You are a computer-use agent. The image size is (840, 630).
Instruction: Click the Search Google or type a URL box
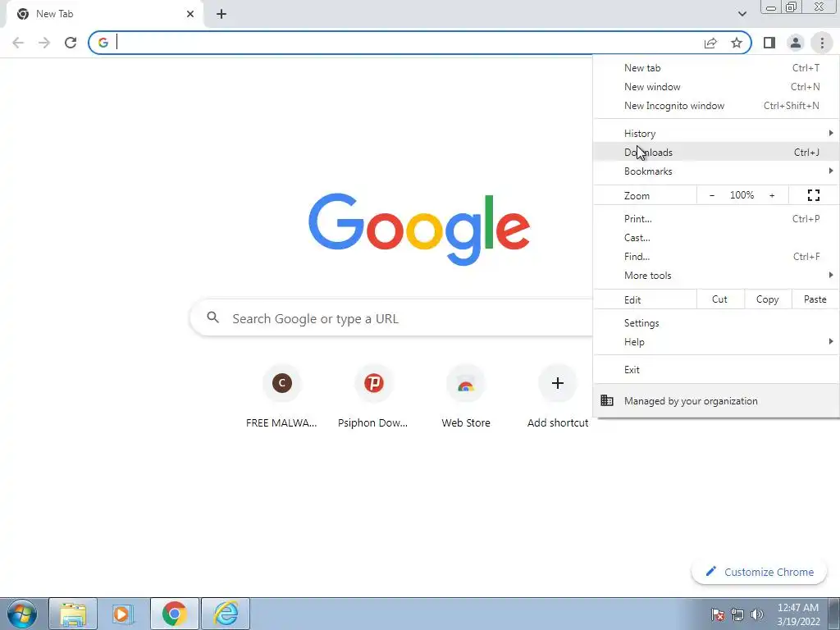click(x=392, y=319)
